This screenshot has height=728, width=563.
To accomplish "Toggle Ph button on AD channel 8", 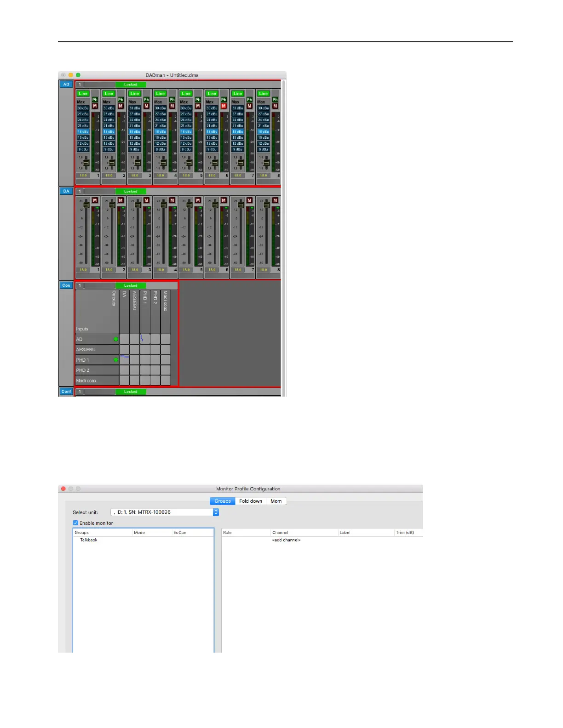I will coord(276,100).
